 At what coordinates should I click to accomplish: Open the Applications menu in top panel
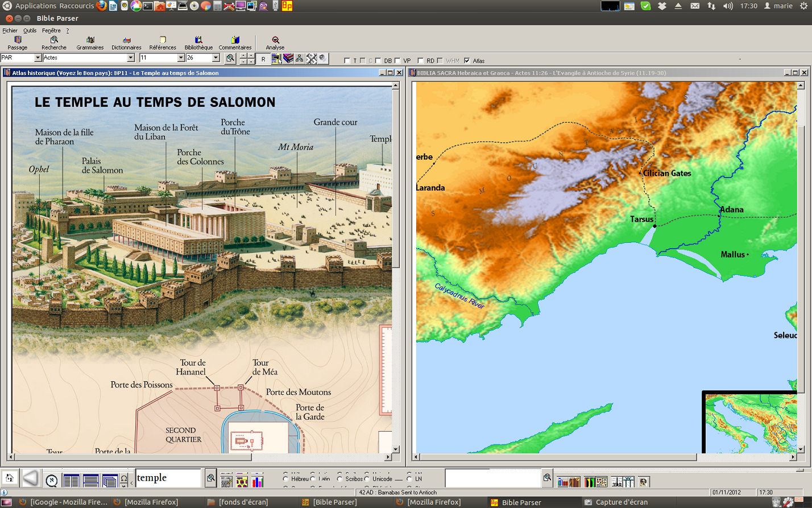click(x=36, y=6)
